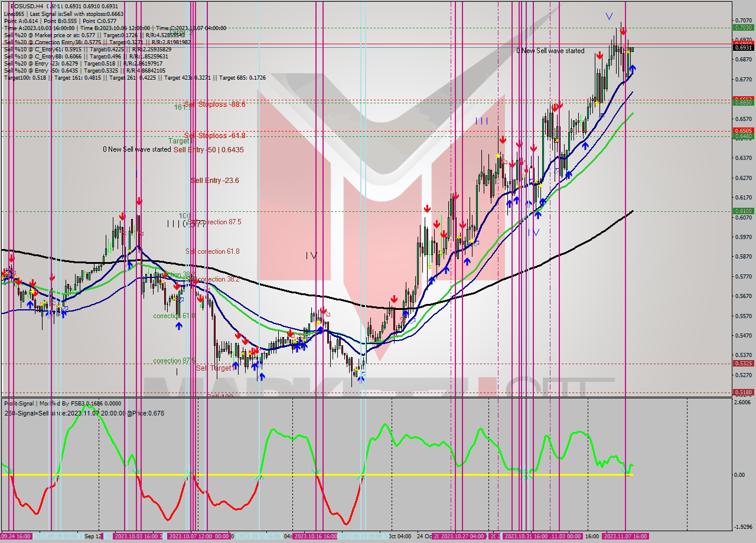Select the Sell Stoploss -88.6 label
The width and height of the screenshot is (756, 543).
pos(214,104)
